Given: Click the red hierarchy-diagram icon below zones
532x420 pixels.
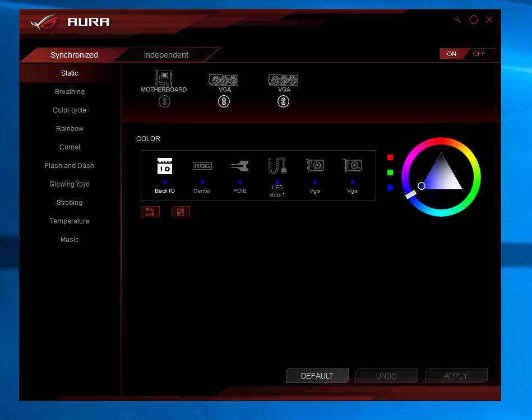Looking at the screenshot, I should (150, 212).
